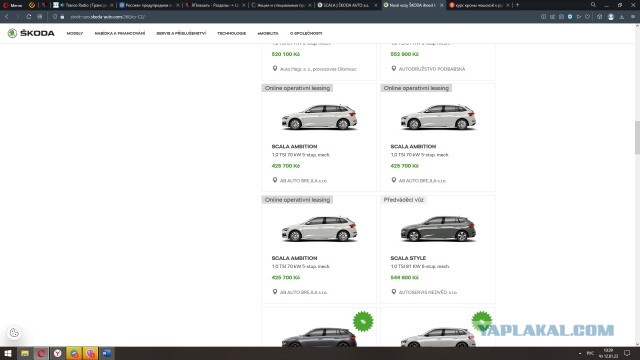Click the taskbar clock

608,353
